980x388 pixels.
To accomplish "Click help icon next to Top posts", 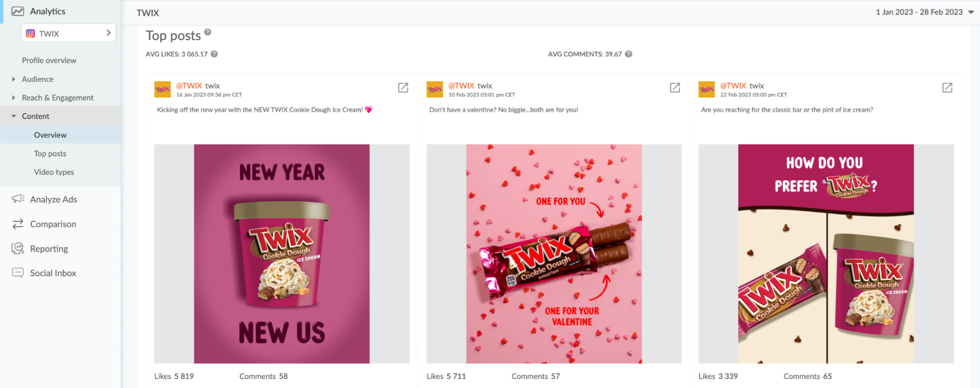I will pyautogui.click(x=208, y=32).
